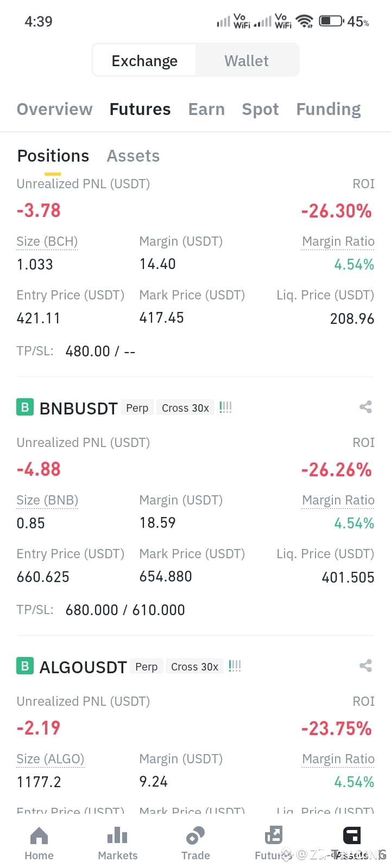Viewport: 391px width, 868px height.
Task: Open the Futures icon in bottom bar
Action: (x=274, y=835)
